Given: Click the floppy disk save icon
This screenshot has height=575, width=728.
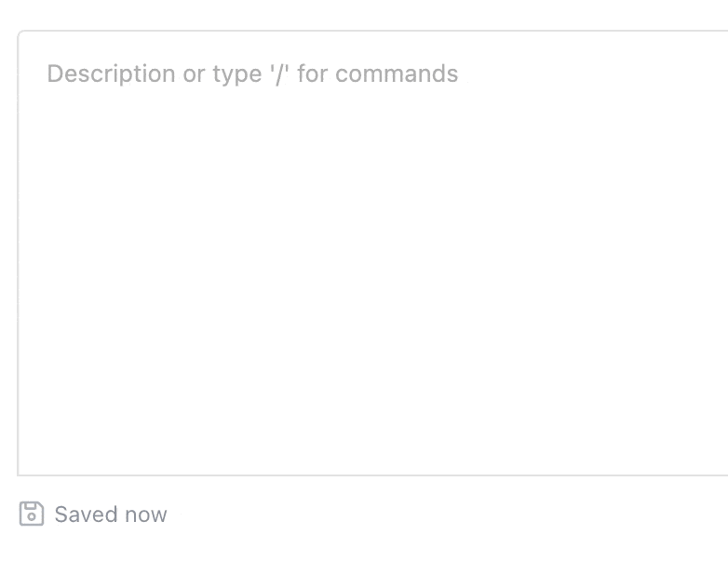Looking at the screenshot, I should coord(32,514).
